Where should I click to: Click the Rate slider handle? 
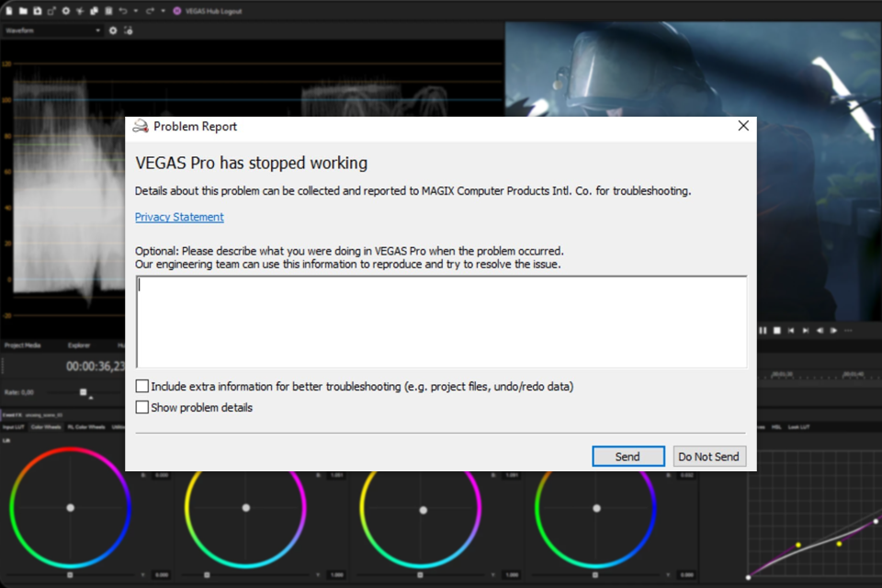pyautogui.click(x=84, y=392)
